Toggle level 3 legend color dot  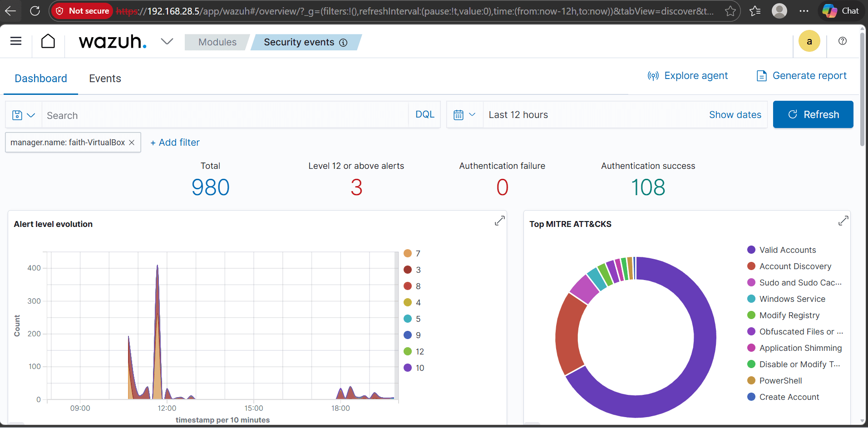[408, 270]
